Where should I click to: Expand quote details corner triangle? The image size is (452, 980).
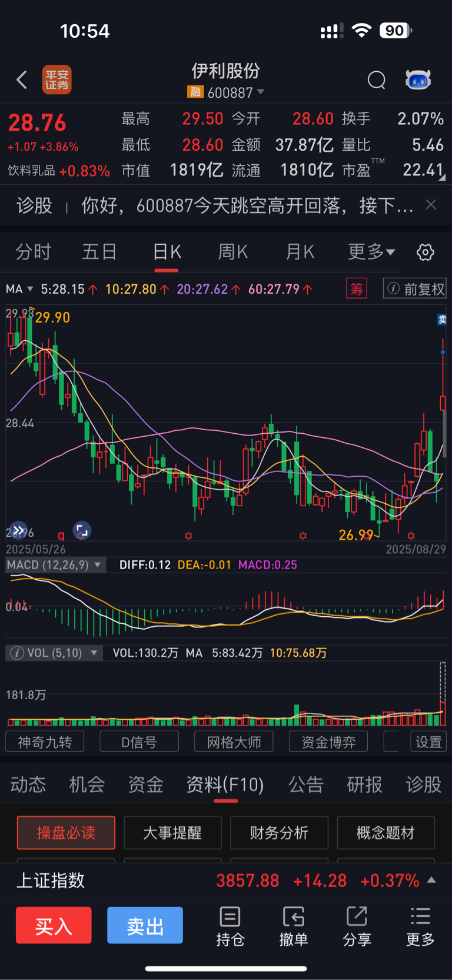pyautogui.click(x=442, y=177)
